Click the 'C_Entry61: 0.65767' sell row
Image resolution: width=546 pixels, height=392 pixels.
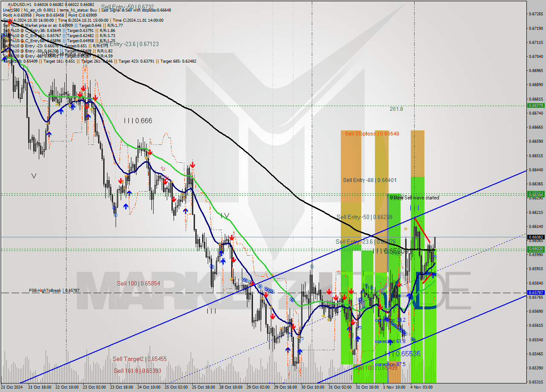tap(59, 35)
